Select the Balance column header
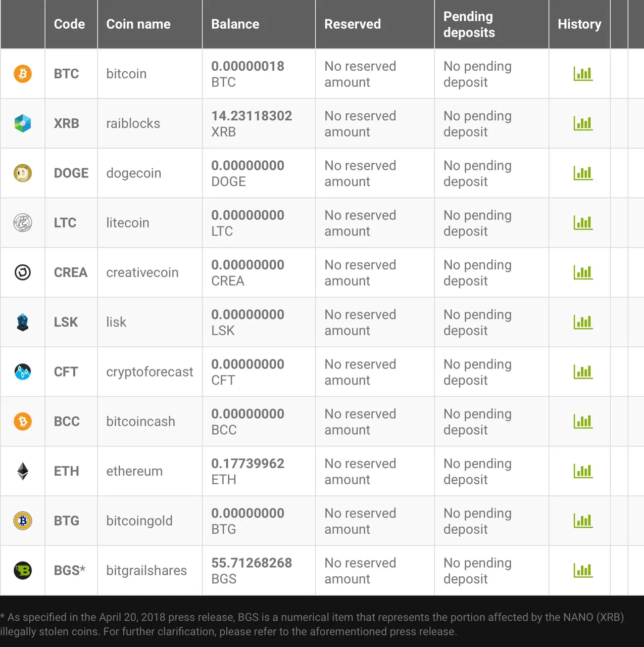This screenshot has height=647, width=644. click(235, 24)
